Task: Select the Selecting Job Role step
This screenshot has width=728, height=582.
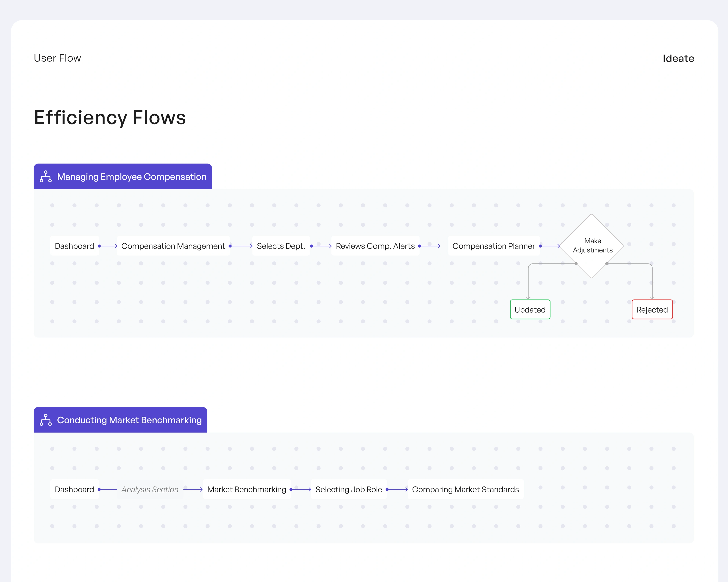Action: click(348, 489)
